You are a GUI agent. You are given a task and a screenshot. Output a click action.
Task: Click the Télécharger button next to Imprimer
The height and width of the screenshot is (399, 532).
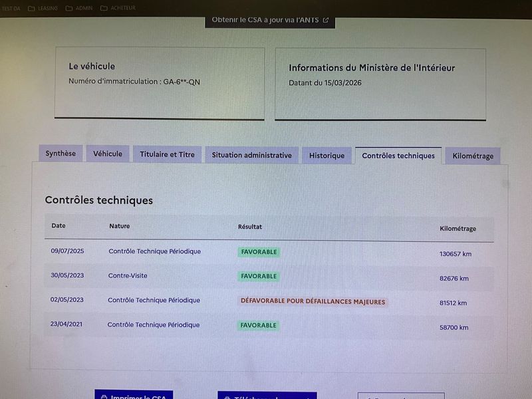point(267,396)
